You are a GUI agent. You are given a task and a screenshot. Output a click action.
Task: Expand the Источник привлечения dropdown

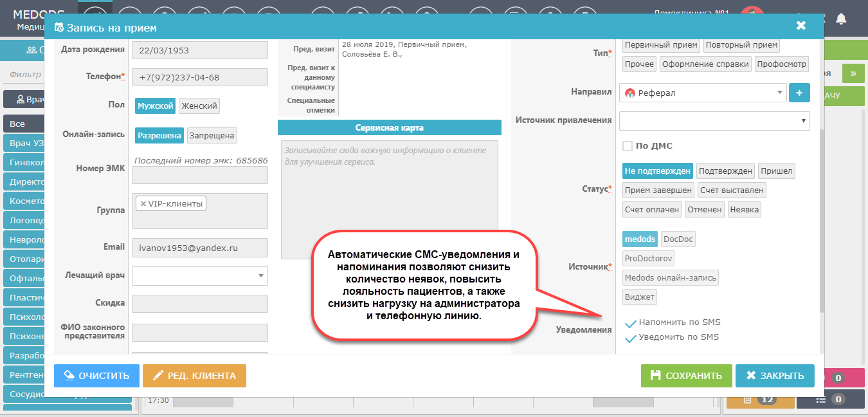coord(714,120)
